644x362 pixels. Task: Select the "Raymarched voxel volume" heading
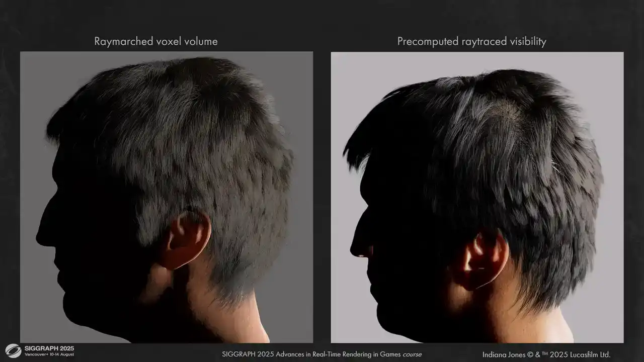click(x=156, y=41)
